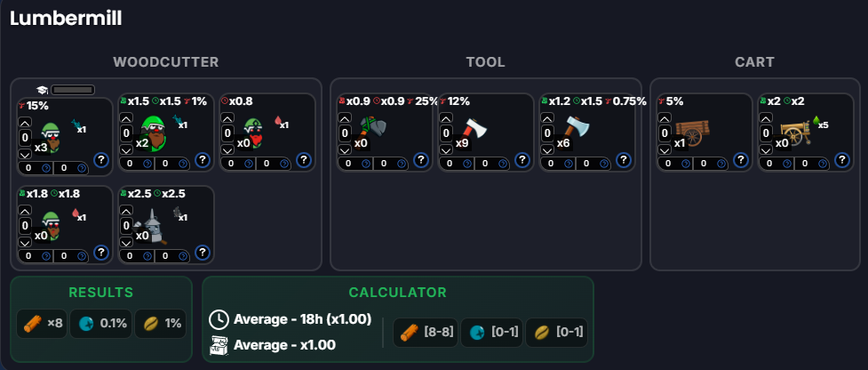Open help for the x2 golden cart
The width and height of the screenshot is (868, 370).
842,160
